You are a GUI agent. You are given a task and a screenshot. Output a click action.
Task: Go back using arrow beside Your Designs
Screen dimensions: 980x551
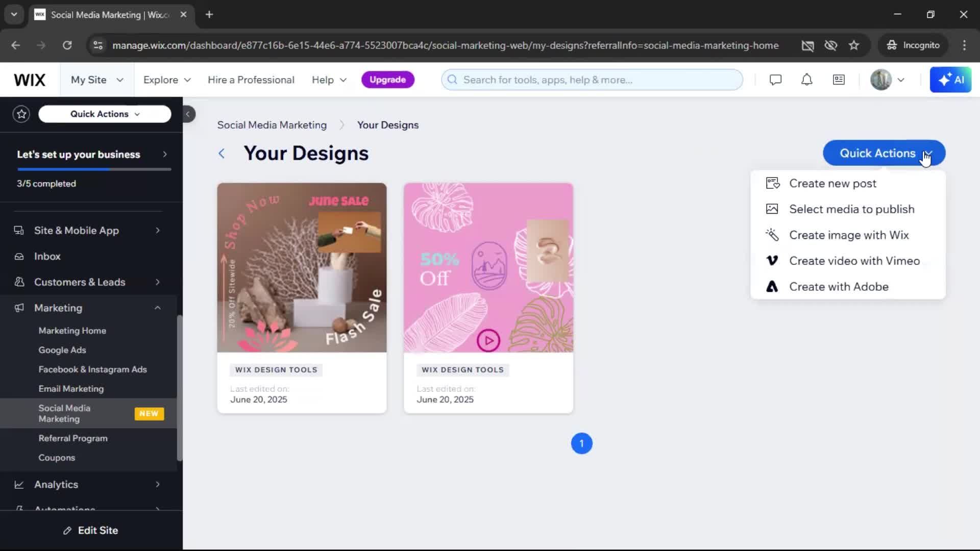pos(222,154)
